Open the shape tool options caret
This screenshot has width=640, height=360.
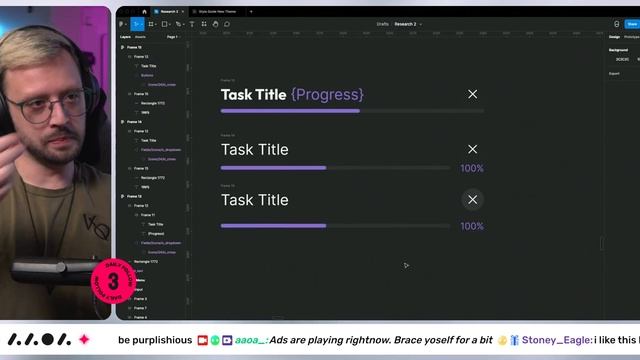[170, 24]
